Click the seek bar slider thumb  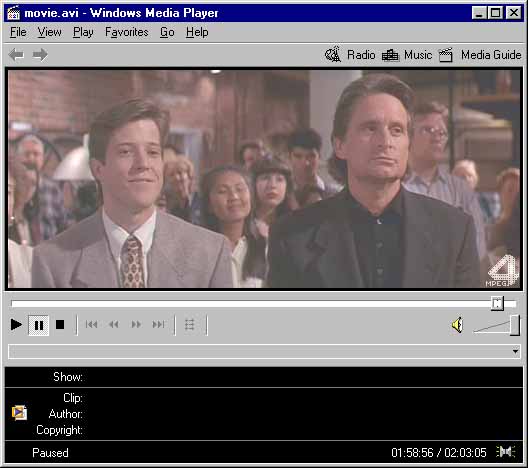click(x=497, y=303)
